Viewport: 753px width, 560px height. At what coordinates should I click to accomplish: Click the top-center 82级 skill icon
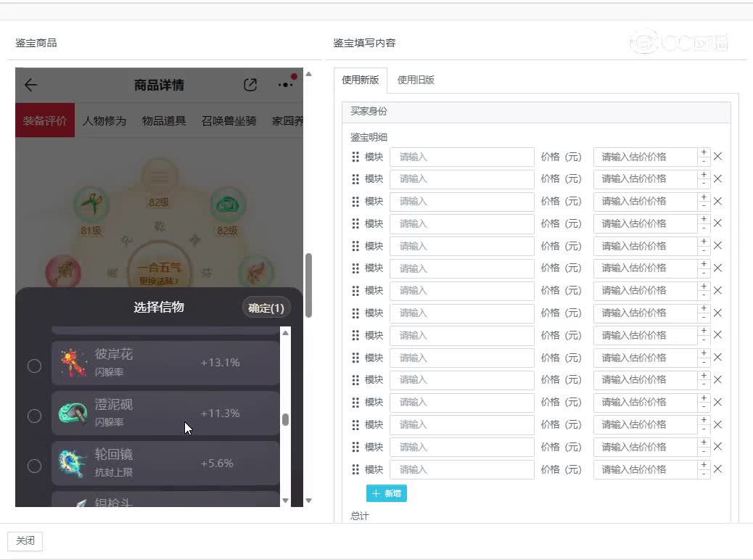(x=160, y=176)
